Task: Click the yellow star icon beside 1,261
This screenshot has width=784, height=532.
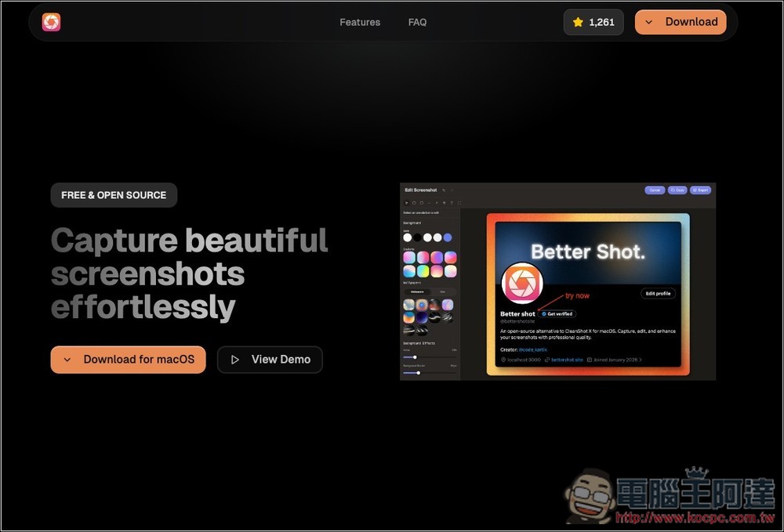Action: coord(578,22)
